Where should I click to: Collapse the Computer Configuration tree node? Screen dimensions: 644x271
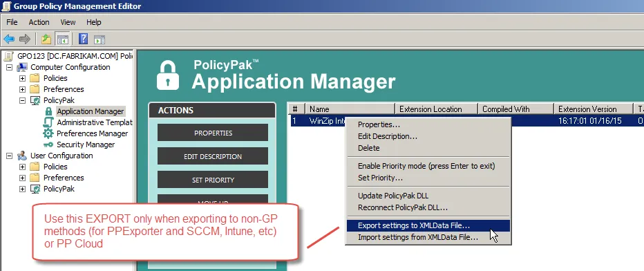9,67
